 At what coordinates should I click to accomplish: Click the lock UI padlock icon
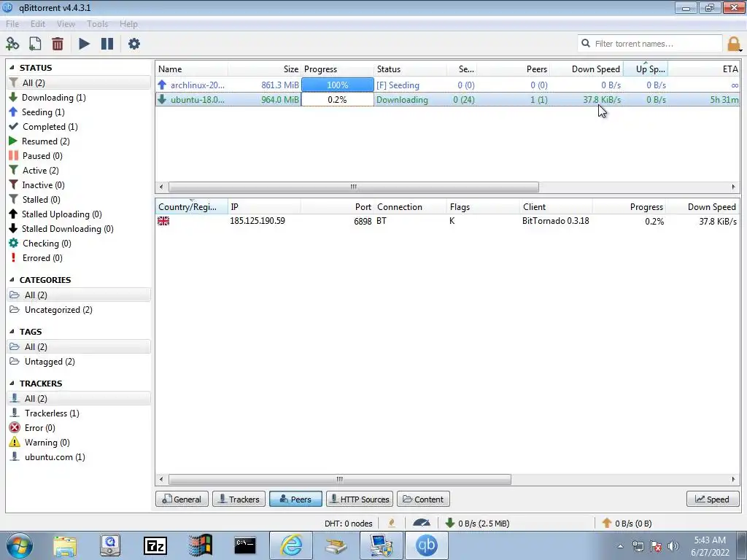tap(734, 44)
